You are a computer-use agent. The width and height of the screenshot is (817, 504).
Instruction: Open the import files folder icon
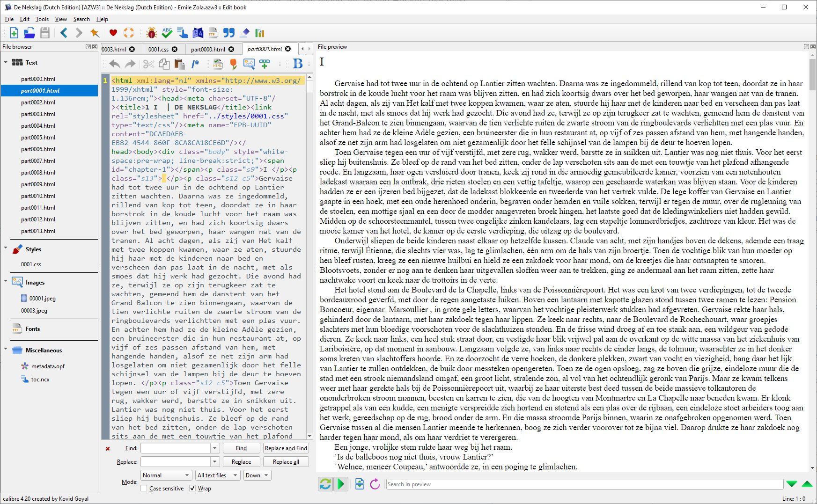click(x=29, y=33)
